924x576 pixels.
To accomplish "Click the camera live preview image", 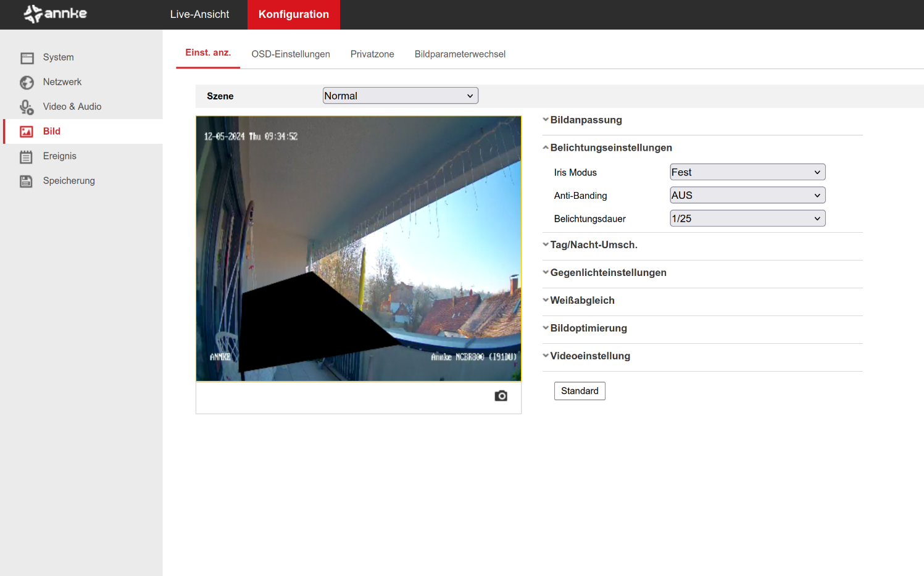I will click(359, 248).
